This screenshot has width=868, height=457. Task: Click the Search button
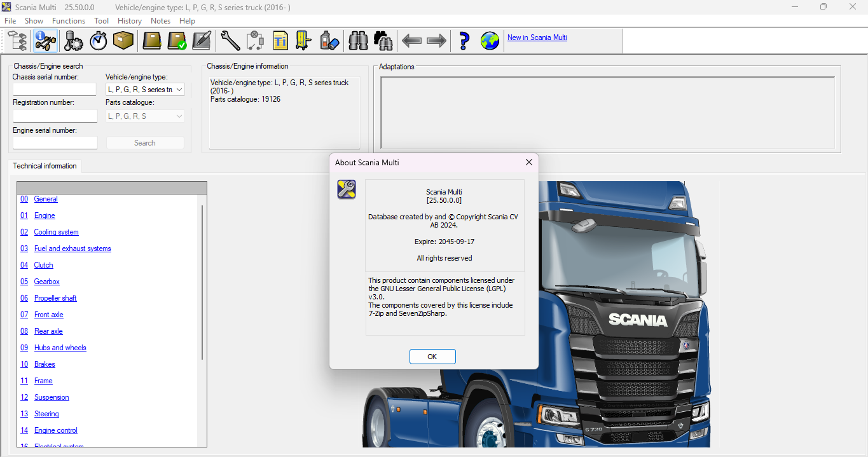[x=145, y=143]
